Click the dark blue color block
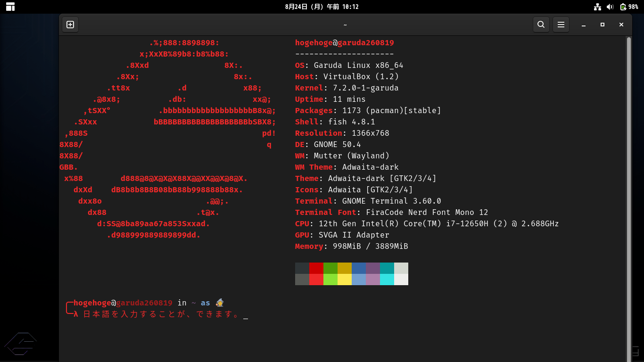This screenshot has height=362, width=644. 359,268
